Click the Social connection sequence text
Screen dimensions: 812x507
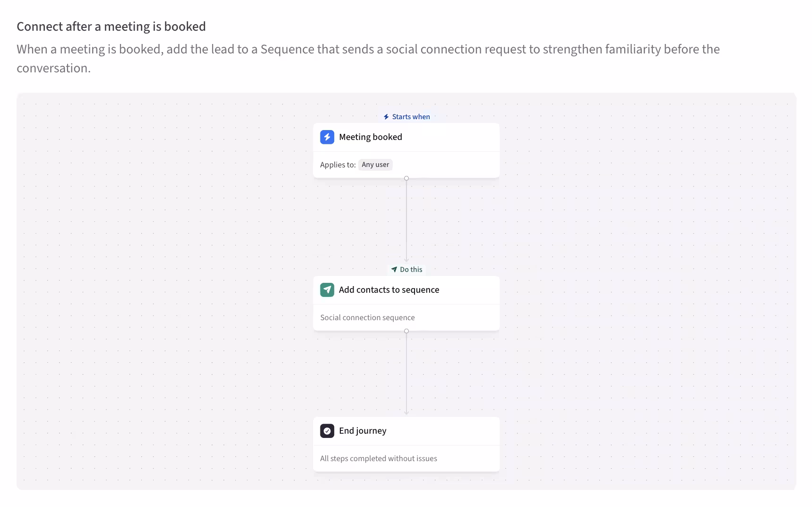click(367, 318)
